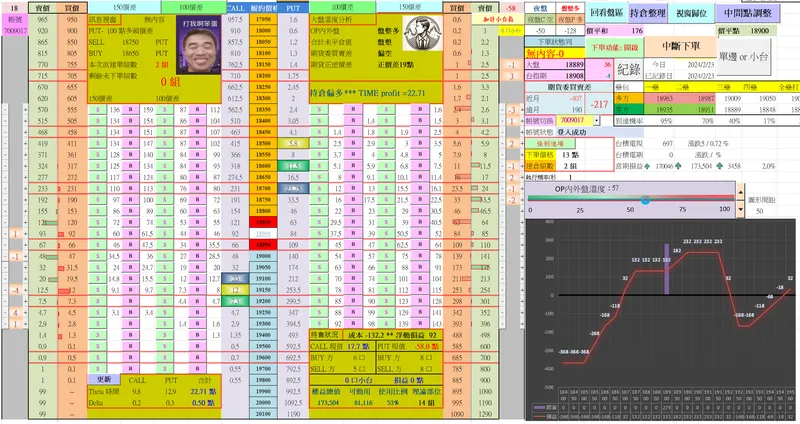The height and width of the screenshot is (424, 800).
Task: Click the 回看盤區 button
Action: 606,13
